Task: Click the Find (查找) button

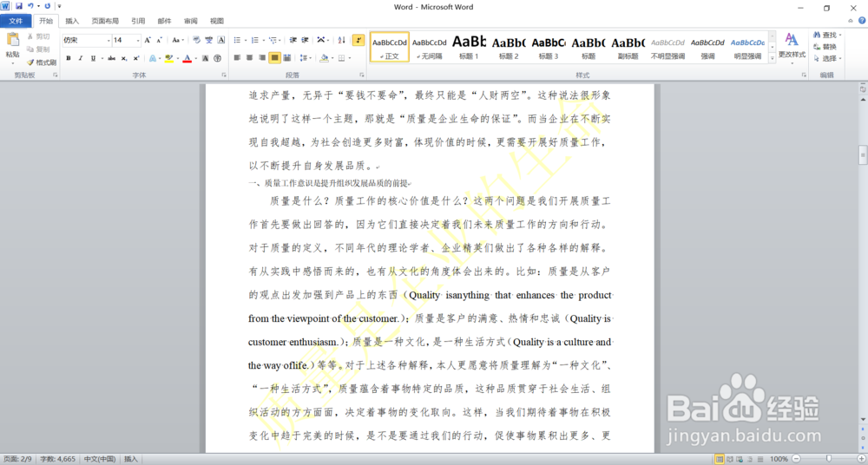Action: tap(827, 35)
